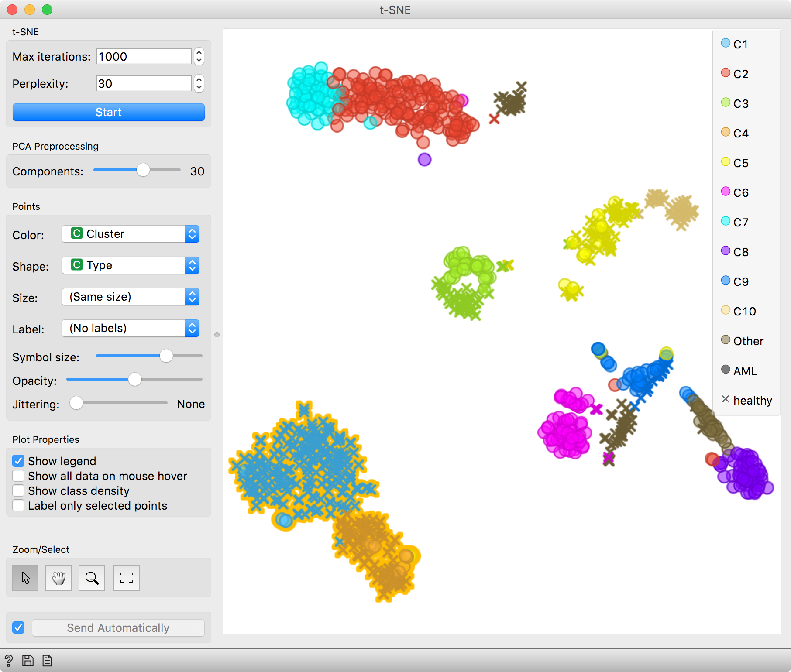791x672 pixels.
Task: Click the C5 legend marker
Action: pos(726,162)
